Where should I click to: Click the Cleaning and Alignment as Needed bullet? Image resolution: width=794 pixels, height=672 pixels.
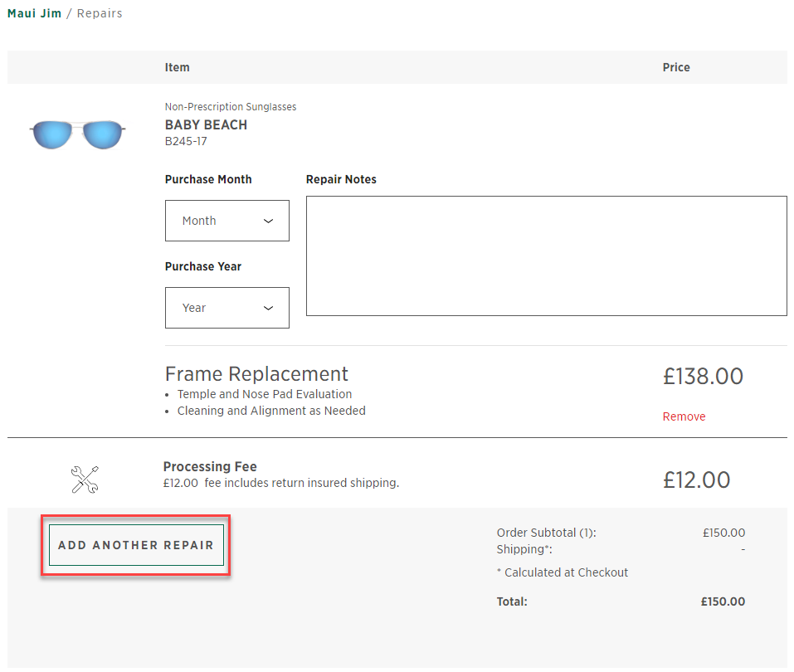(x=271, y=411)
